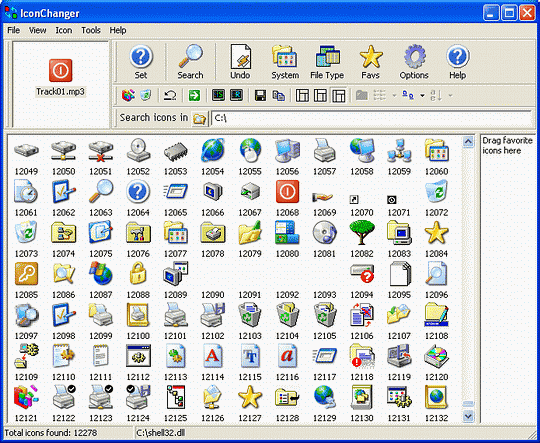Select icon 12072 recycle bin
Image resolution: width=540 pixels, height=443 pixels.
tap(436, 192)
